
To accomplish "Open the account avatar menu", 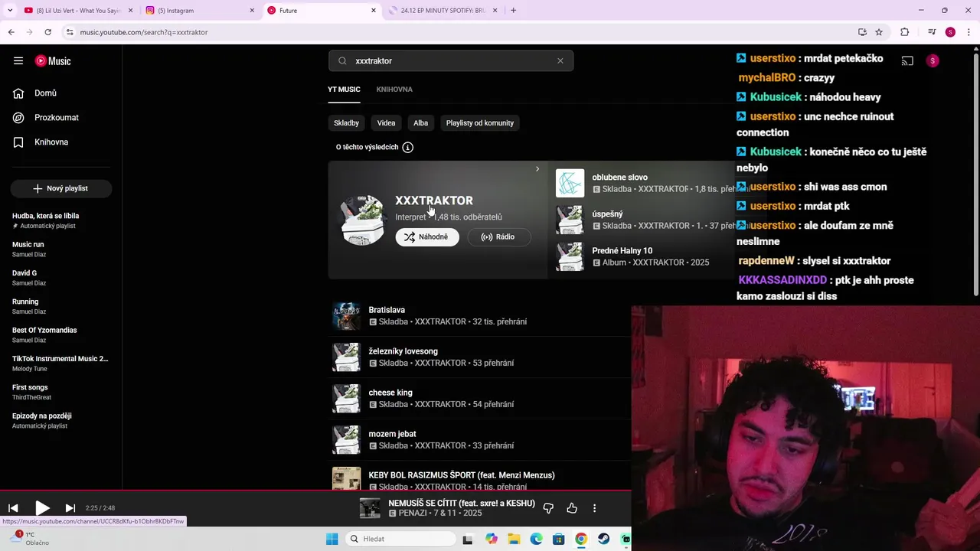I will click(933, 61).
